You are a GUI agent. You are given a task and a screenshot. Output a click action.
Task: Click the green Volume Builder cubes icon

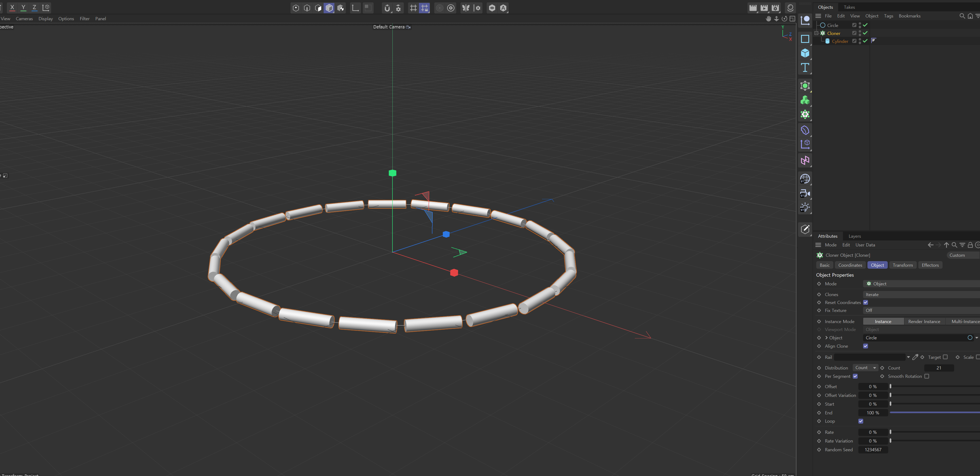[805, 100]
